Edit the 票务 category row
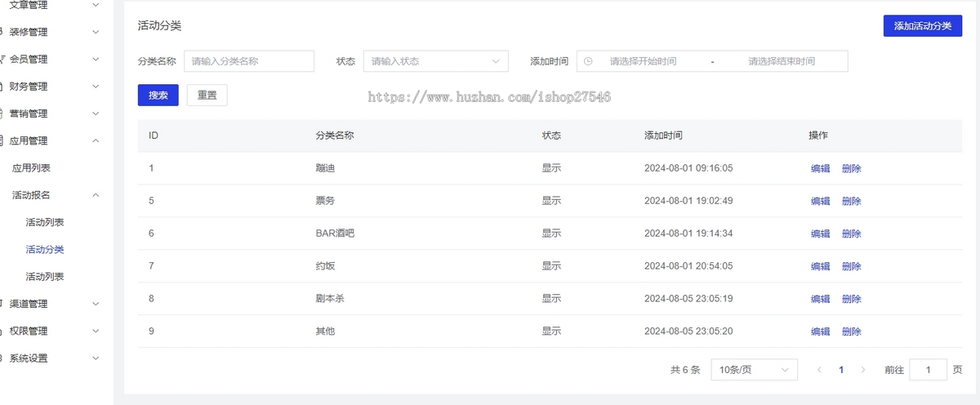Viewport: 980px width, 405px height. 820,201
